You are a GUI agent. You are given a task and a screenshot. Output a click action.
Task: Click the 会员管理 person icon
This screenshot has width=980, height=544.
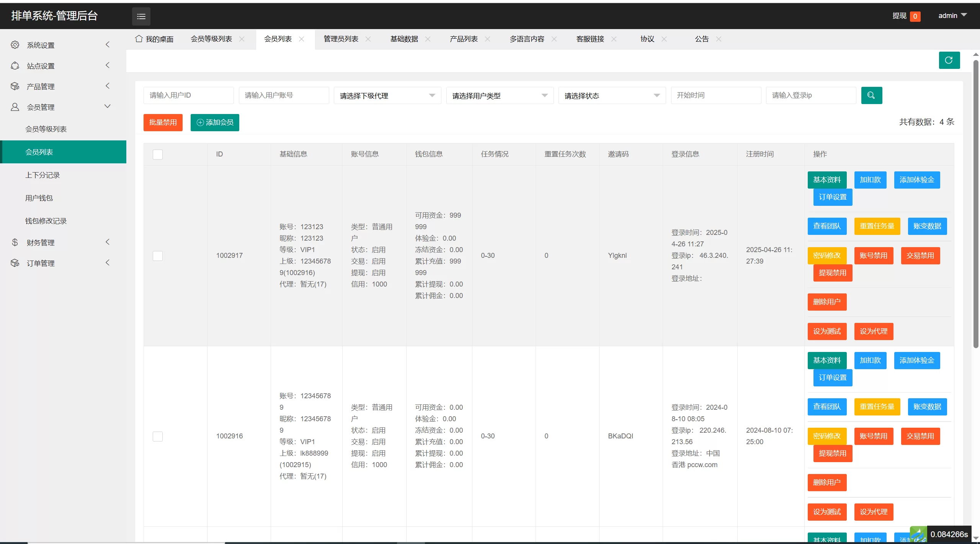click(15, 107)
